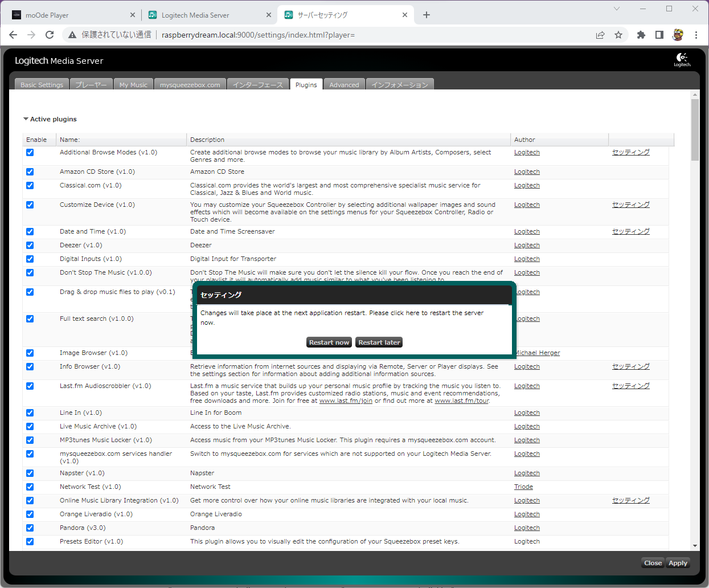Image resolution: width=709 pixels, height=588 pixels.
Task: Open the mysqueezebox.com tab
Action: (x=190, y=85)
